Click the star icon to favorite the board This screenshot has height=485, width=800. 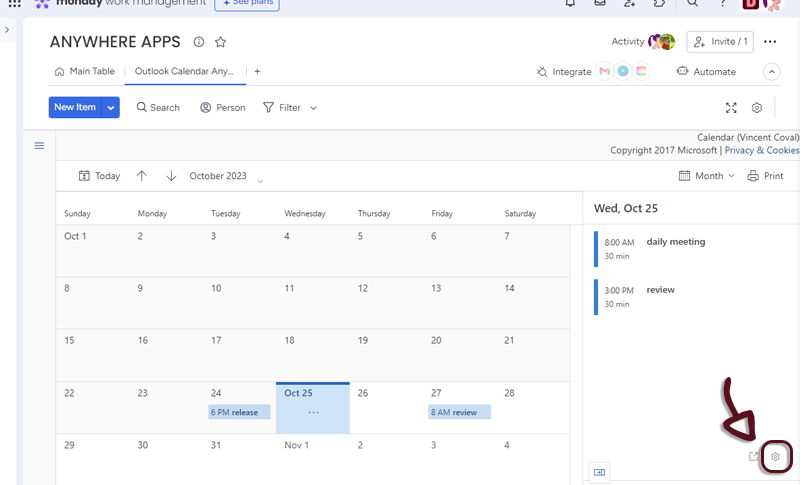coord(220,42)
